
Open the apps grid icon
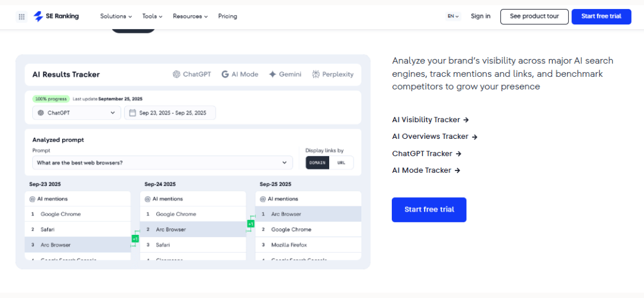[x=22, y=17]
